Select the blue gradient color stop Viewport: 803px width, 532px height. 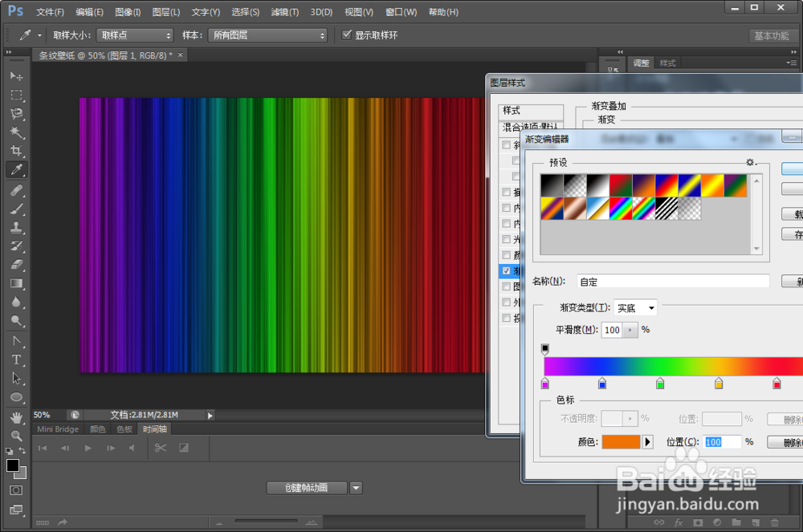coord(602,384)
